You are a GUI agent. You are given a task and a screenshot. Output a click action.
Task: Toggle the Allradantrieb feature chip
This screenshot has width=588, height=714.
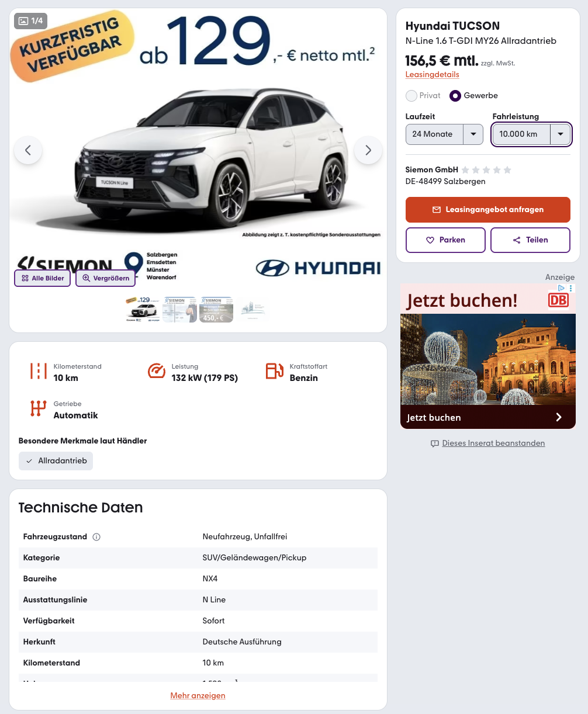point(56,461)
